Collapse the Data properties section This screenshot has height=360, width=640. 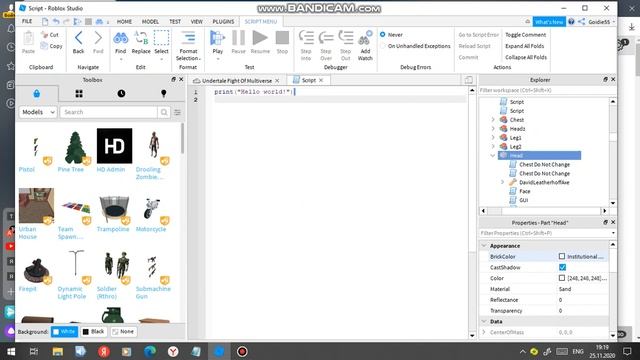pyautogui.click(x=484, y=322)
